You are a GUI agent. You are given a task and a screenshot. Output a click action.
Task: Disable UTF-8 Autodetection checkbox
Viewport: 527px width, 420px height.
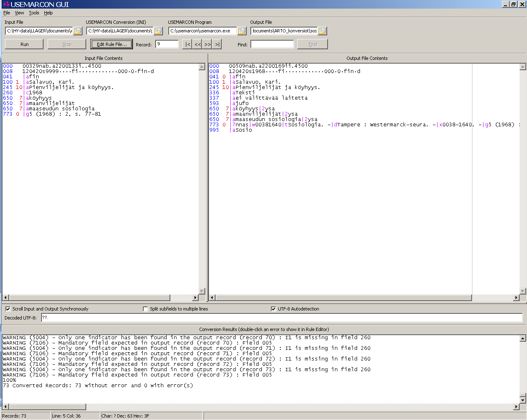(x=273, y=309)
